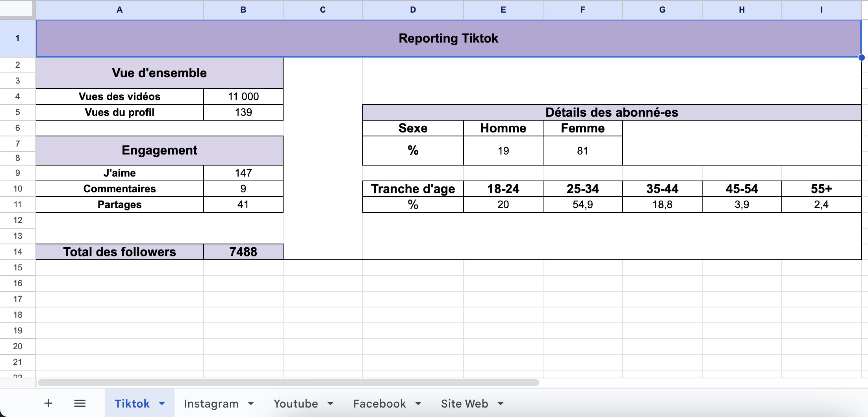The width and height of the screenshot is (868, 417).
Task: Select the 54,9 value cell
Action: coord(583,205)
